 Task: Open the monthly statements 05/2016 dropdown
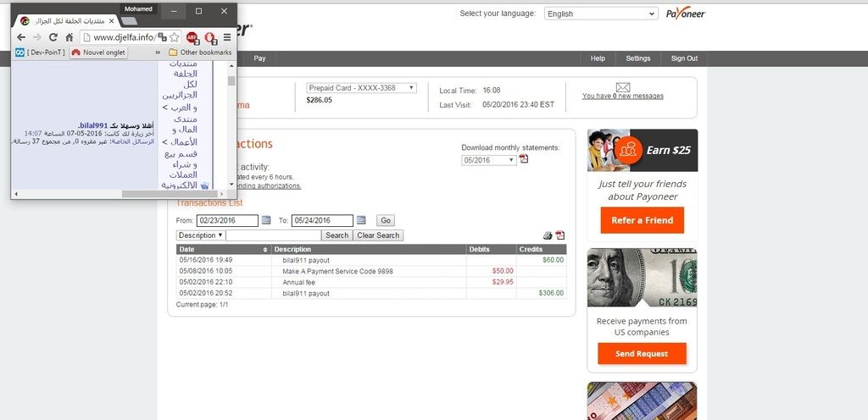tap(489, 160)
